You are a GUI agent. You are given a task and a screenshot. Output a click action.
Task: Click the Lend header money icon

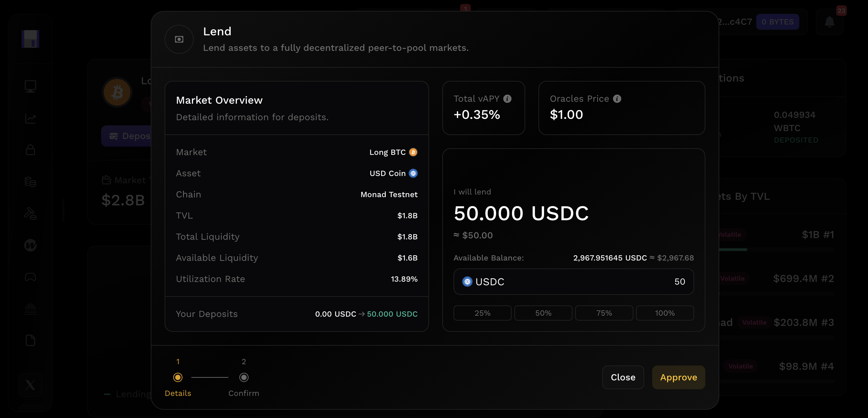(x=179, y=39)
